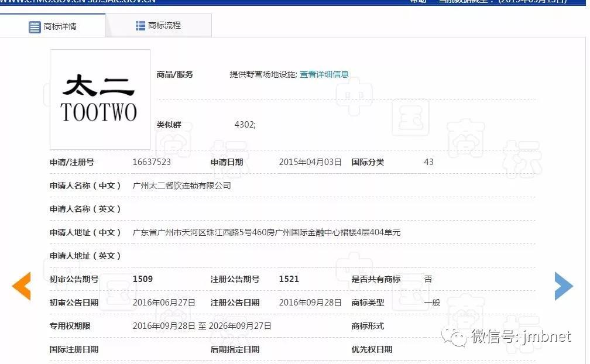590x364 pixels.
Task: Click the 初审公告期号 label
Action: pos(74,279)
